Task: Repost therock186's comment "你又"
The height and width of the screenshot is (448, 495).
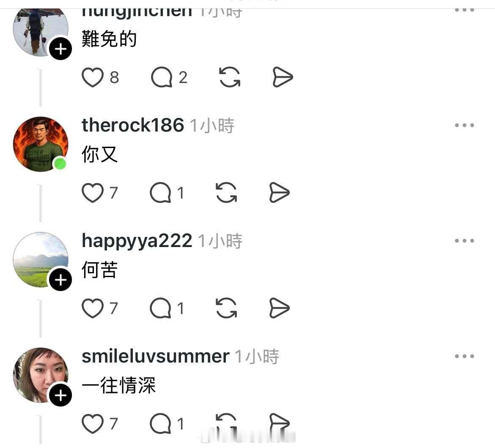Action: point(226,192)
